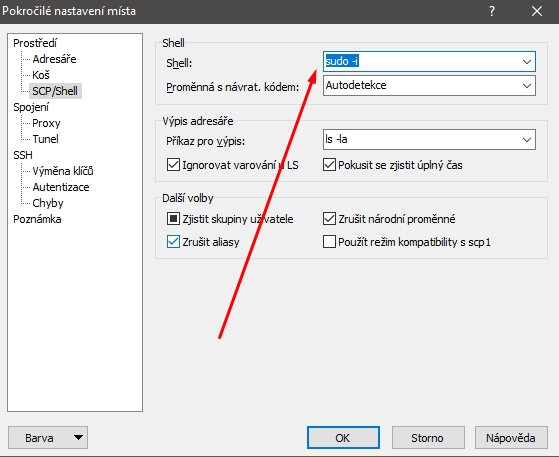Go to Výměna klíčů page

tap(63, 171)
